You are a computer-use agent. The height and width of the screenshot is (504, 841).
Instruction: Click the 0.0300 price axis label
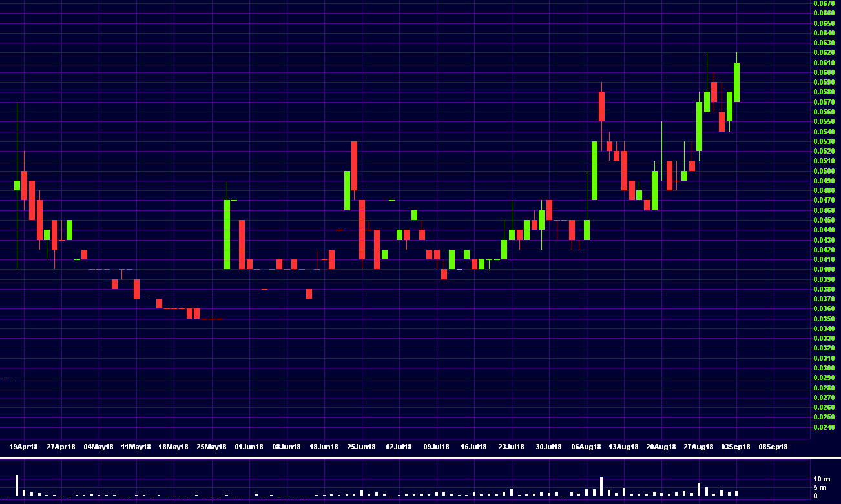point(824,368)
